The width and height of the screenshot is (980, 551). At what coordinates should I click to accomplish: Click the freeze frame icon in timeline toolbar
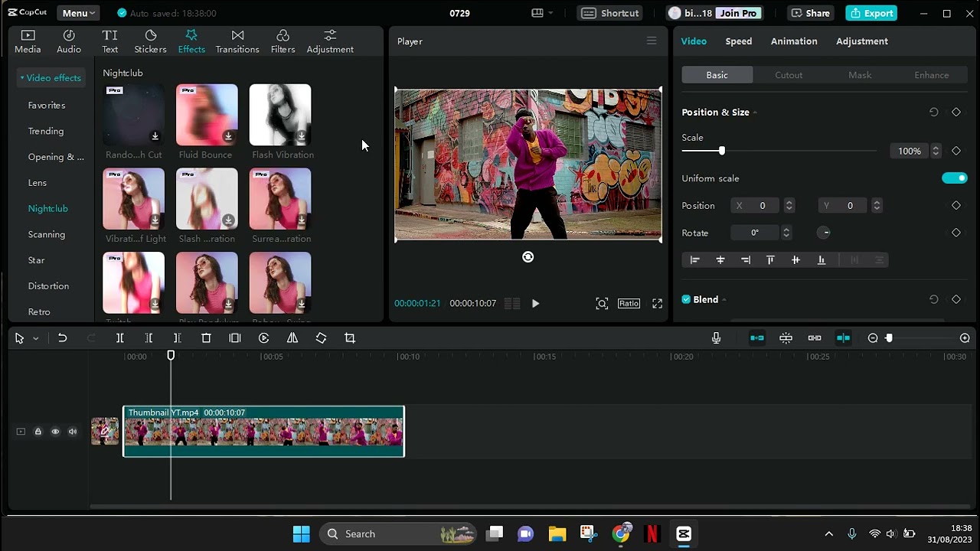tap(235, 338)
